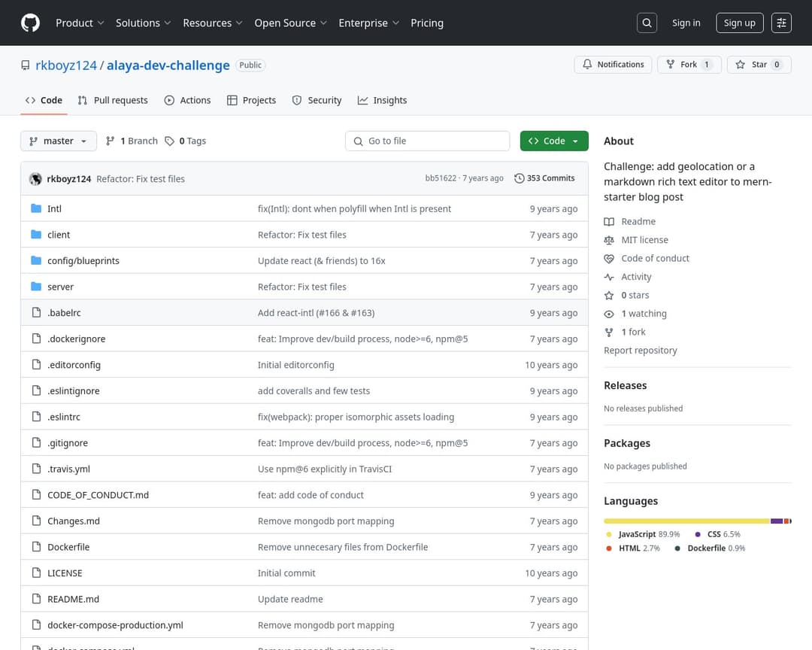Expand the Open Source menu
The height and width of the screenshot is (650, 812).
coord(290,23)
